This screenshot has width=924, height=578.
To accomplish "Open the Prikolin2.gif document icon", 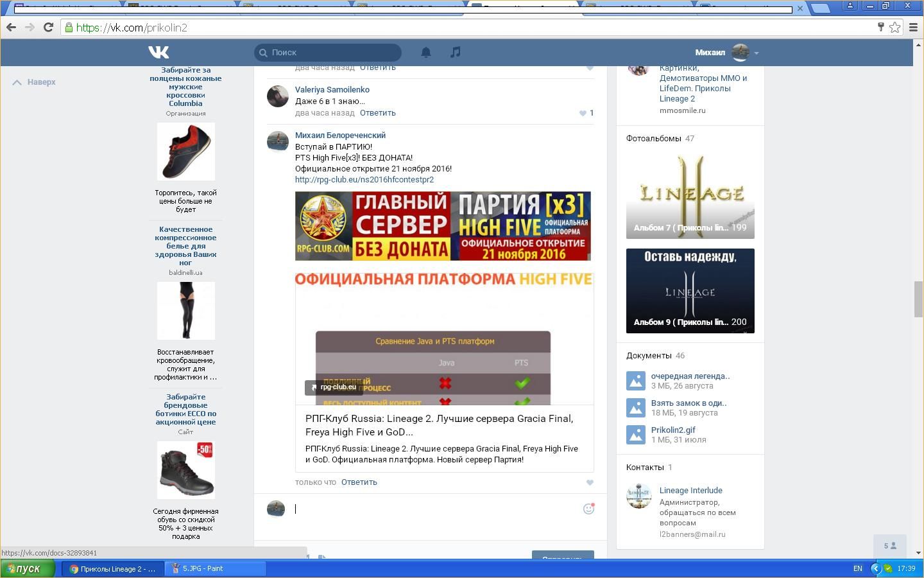I will pos(636,435).
